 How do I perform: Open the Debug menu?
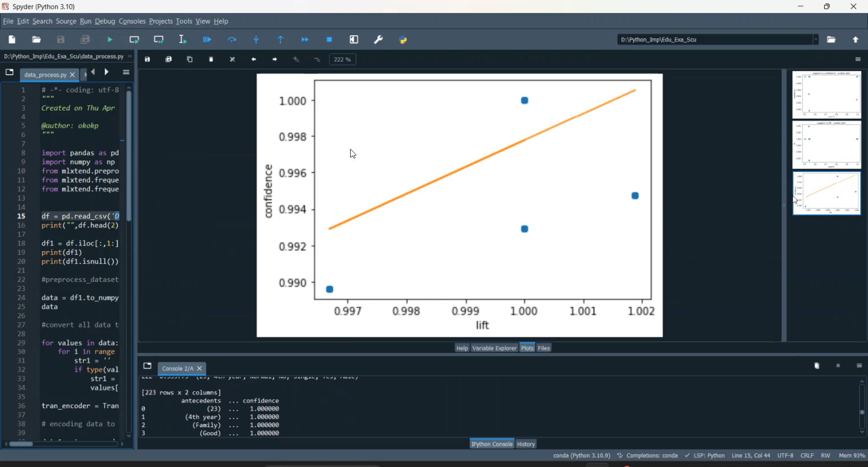point(105,21)
